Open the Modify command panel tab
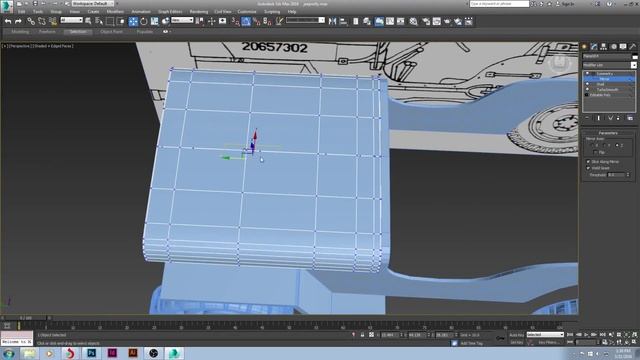Screen dimensions: 640x360 (x=594, y=47)
